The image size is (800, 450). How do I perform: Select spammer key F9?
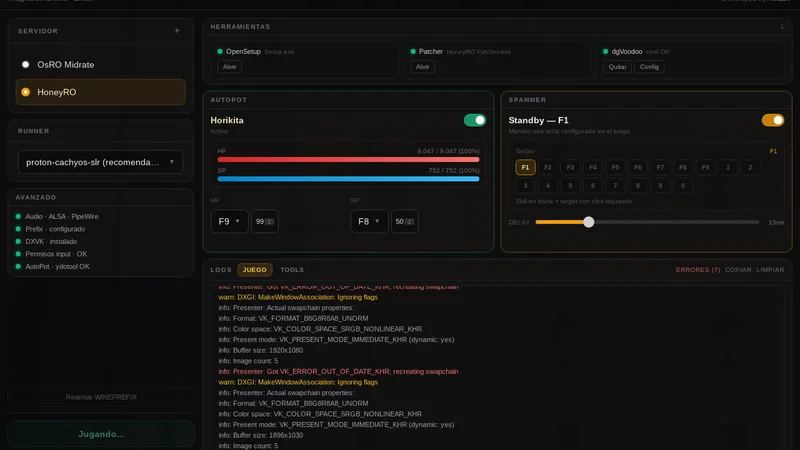click(705, 167)
